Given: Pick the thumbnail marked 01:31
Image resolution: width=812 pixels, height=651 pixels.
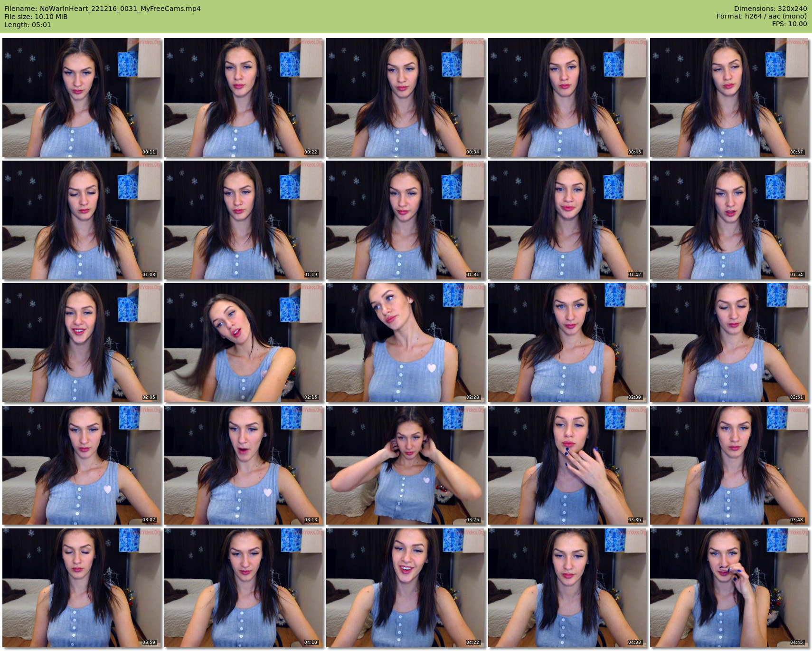Looking at the screenshot, I should click(406, 220).
